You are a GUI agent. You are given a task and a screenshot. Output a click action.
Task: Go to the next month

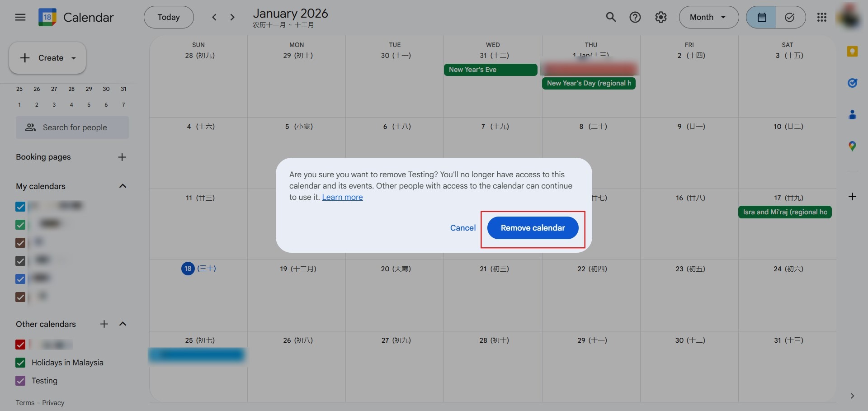232,17
